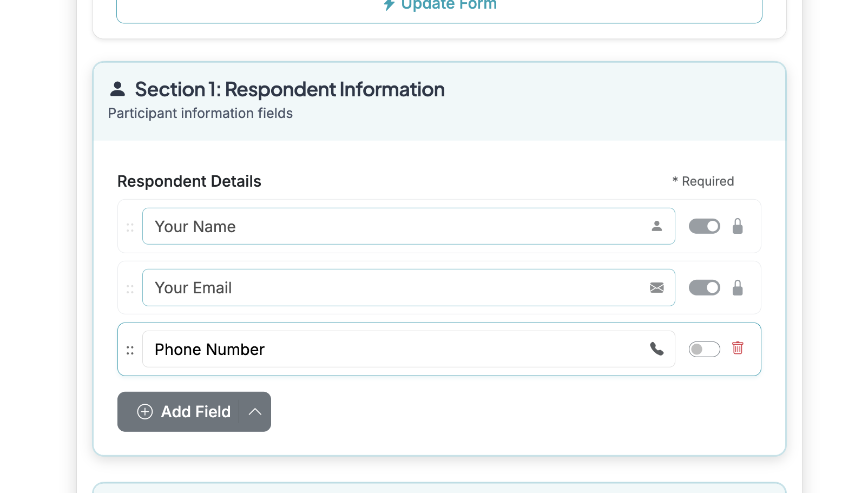Image resolution: width=868 pixels, height=493 pixels.
Task: Turn off the Your Email toggle
Action: (704, 287)
